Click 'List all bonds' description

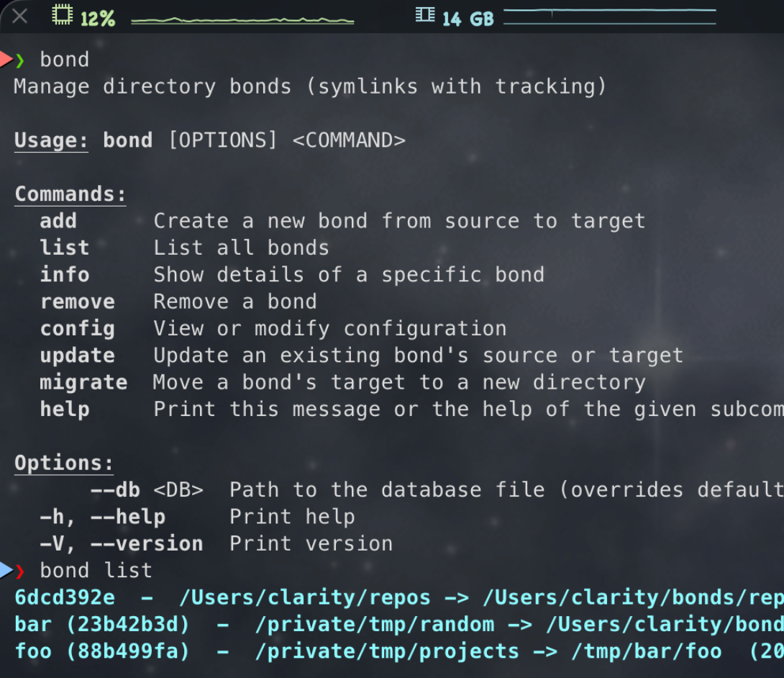point(241,248)
